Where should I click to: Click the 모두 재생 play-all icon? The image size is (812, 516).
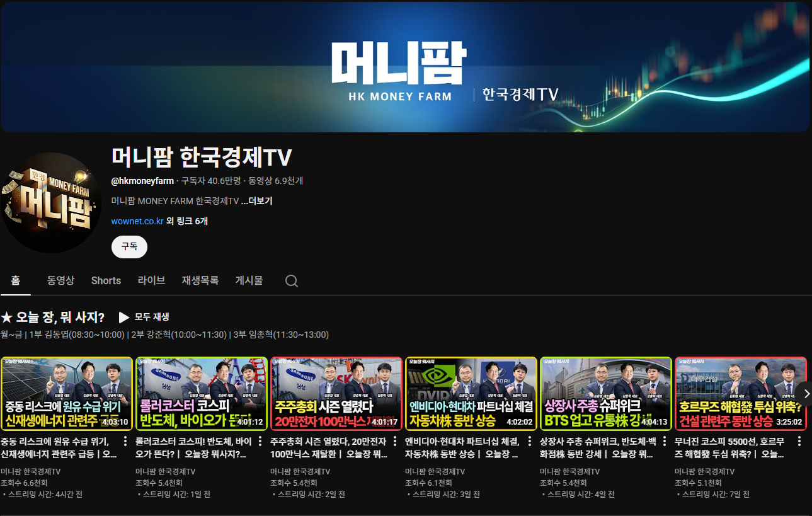click(124, 317)
